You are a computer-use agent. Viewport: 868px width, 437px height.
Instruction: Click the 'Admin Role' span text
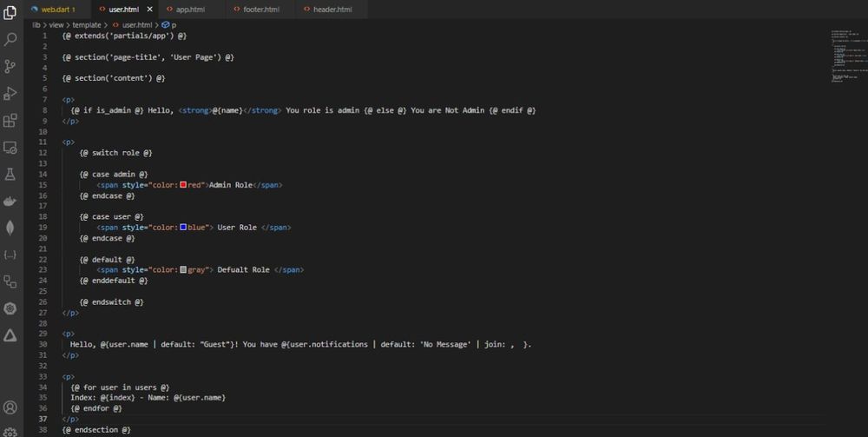(x=231, y=185)
